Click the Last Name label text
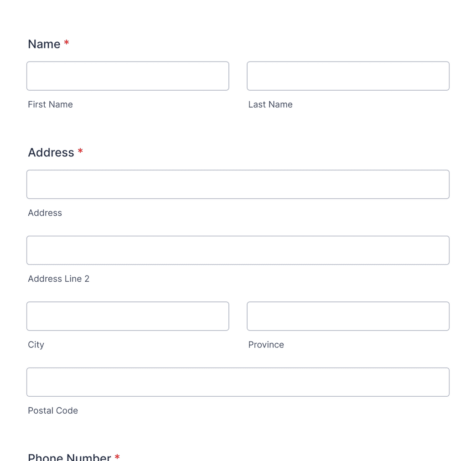 click(x=270, y=104)
